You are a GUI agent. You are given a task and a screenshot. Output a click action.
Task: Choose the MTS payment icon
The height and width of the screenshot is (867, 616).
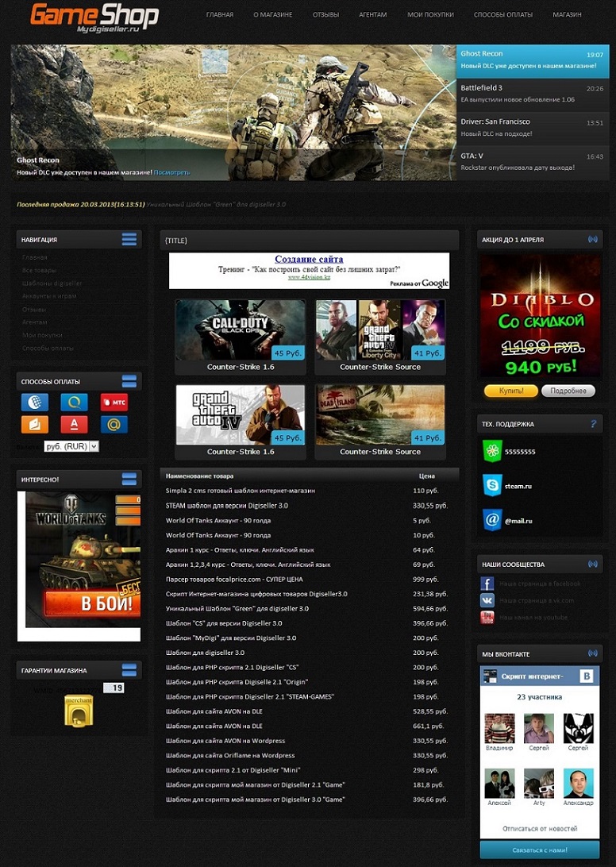pos(114,402)
